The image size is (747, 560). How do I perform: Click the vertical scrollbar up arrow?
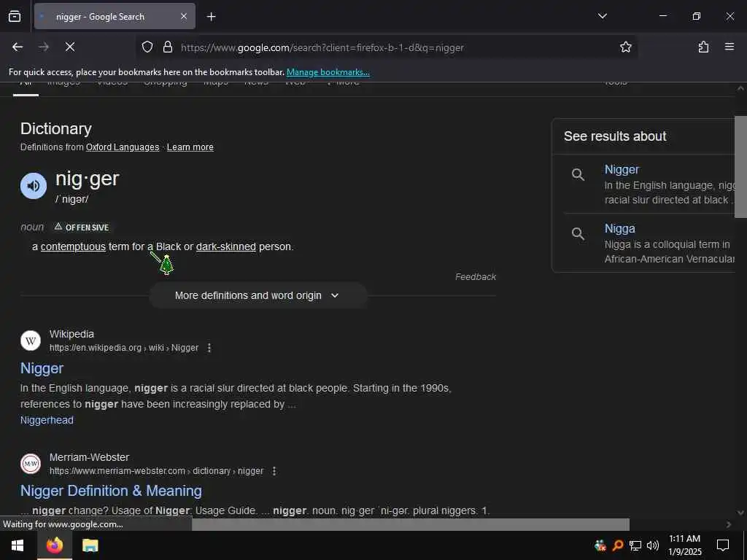pyautogui.click(x=740, y=88)
